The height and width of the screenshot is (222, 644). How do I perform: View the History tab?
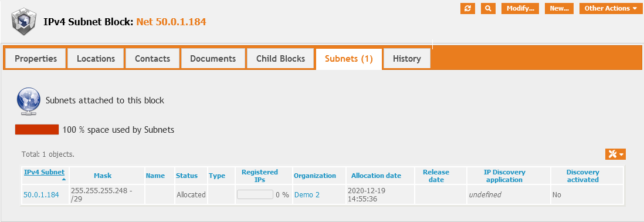406,58
